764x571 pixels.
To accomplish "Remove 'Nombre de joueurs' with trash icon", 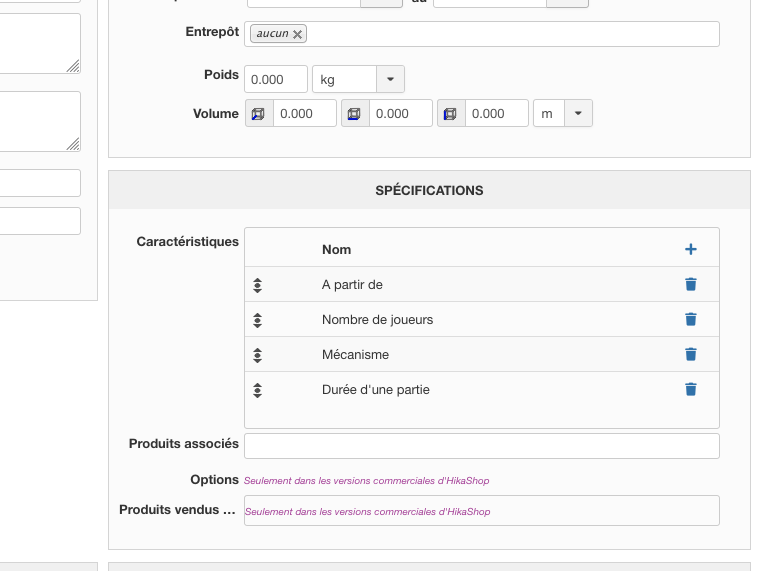I will pyautogui.click(x=690, y=319).
